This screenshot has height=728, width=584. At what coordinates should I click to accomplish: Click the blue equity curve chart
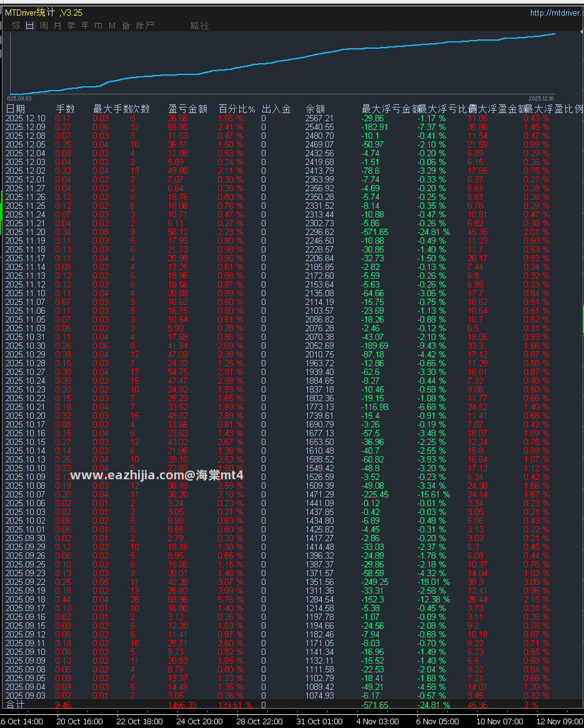(x=282, y=64)
